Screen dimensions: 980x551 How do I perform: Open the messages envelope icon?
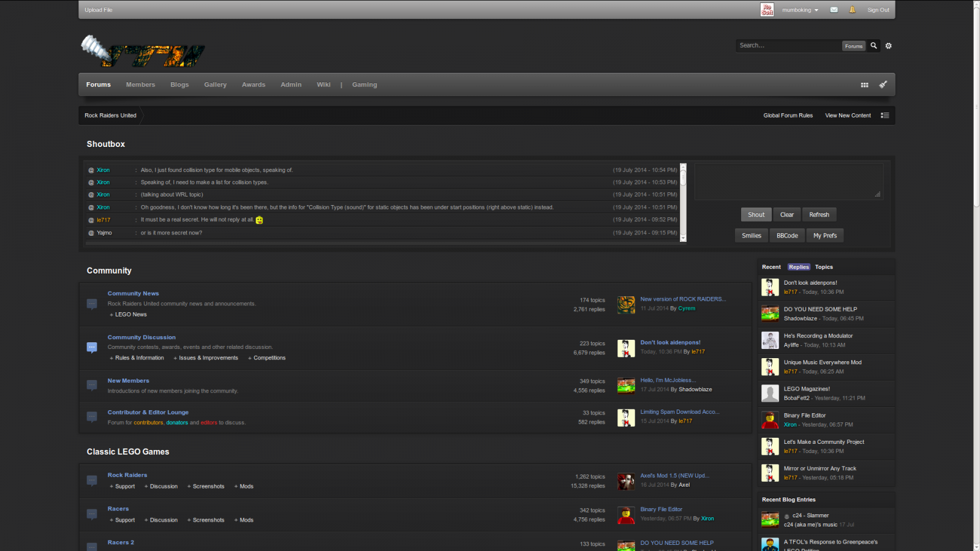pyautogui.click(x=834, y=10)
